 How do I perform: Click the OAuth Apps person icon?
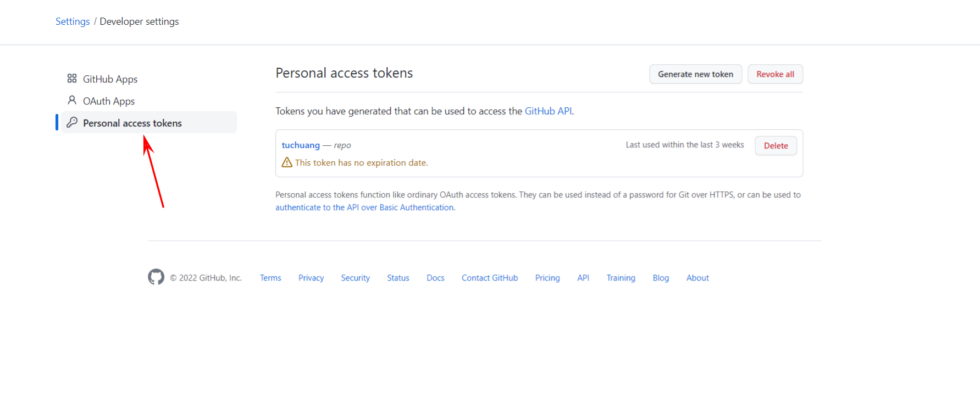point(72,100)
